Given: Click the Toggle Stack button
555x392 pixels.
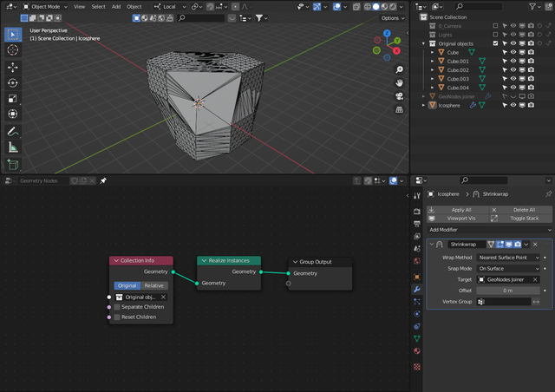Looking at the screenshot, I should point(520,219).
